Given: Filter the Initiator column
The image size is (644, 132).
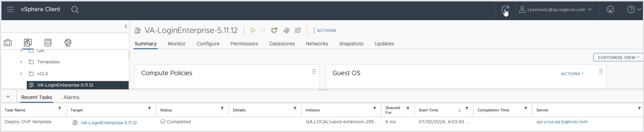Looking at the screenshot, I should click(x=375, y=109).
